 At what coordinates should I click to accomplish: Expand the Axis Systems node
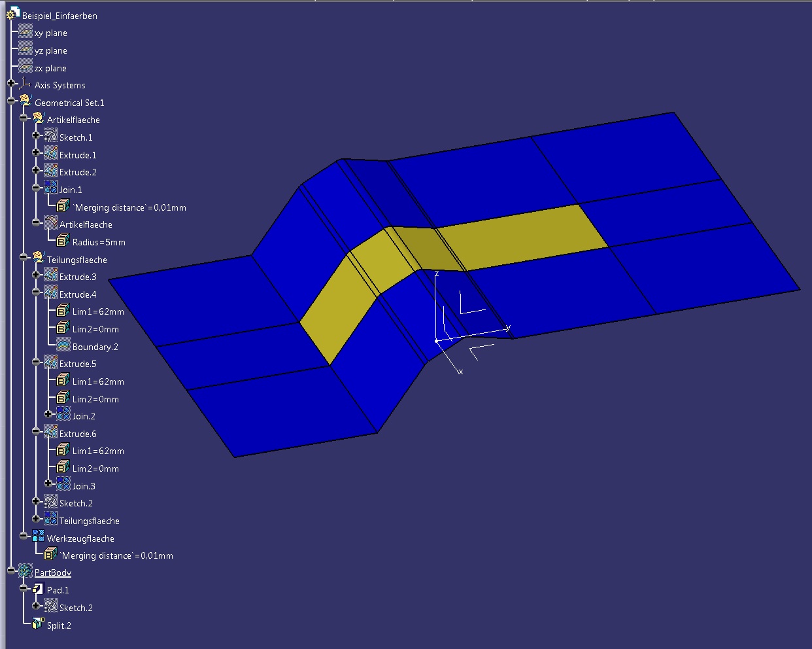click(x=11, y=83)
